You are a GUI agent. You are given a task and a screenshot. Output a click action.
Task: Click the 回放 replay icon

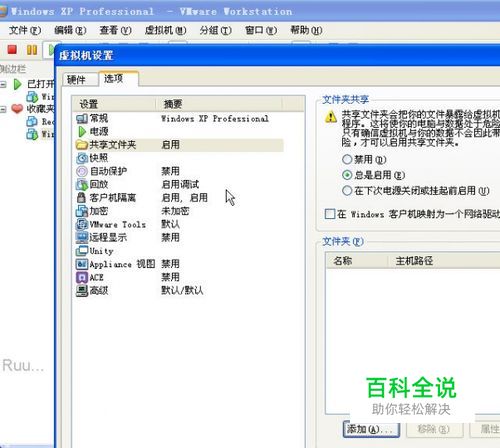[82, 184]
